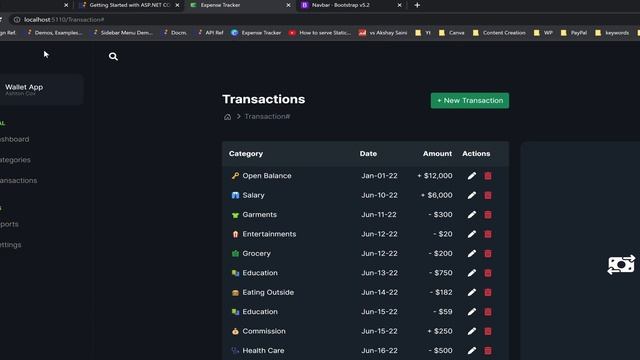This screenshot has height=360, width=640.
Task: Open Dashboard in the sidebar
Action: 14,139
